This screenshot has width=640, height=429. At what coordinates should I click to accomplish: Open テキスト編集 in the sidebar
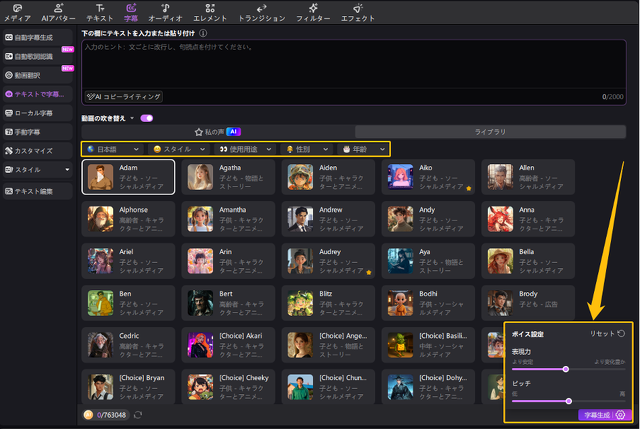[x=38, y=191]
